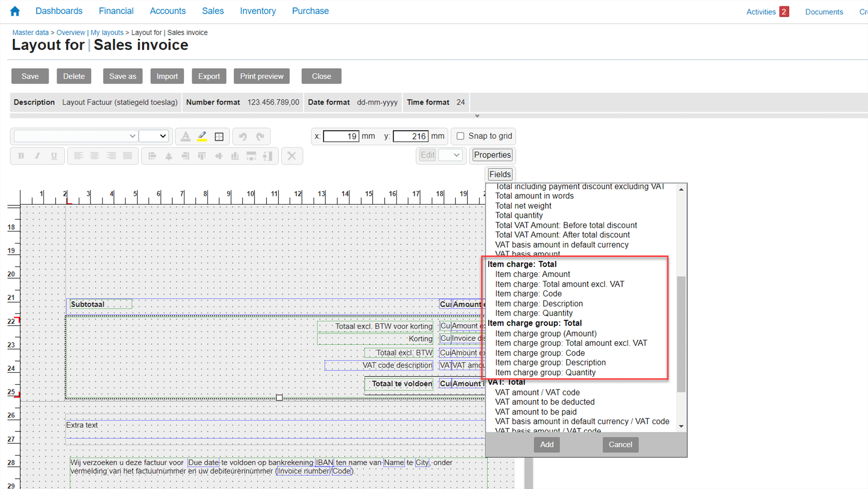Viewport: 868px width, 489px height.
Task: Enable Snap to grid checkbox
Action: pos(460,136)
